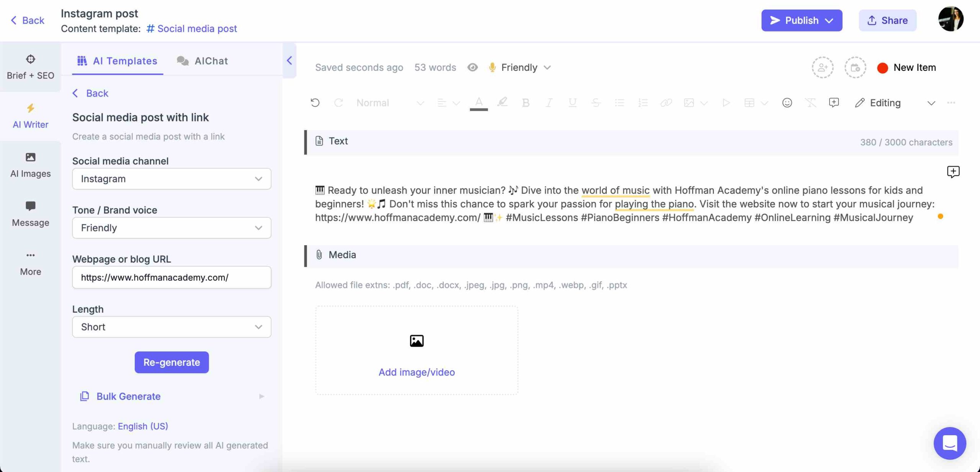The image size is (980, 472).
Task: Click the underline formatting icon
Action: [x=572, y=103]
